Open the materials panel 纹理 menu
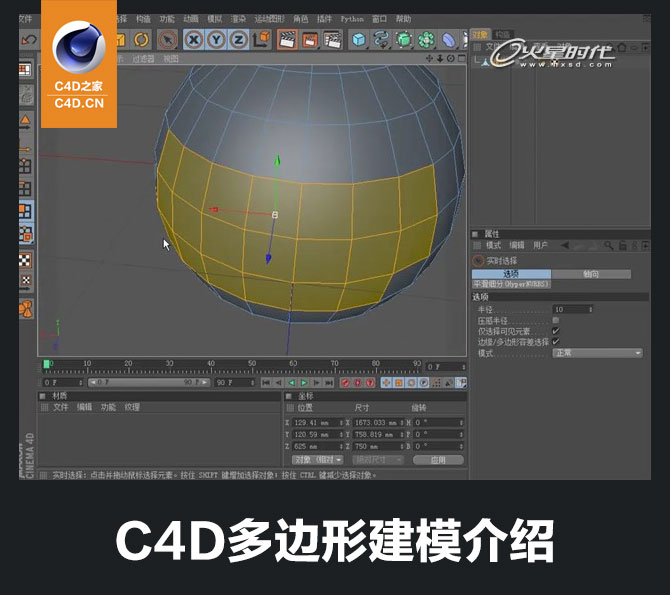Screen dimensions: 670x595 [x=132, y=407]
